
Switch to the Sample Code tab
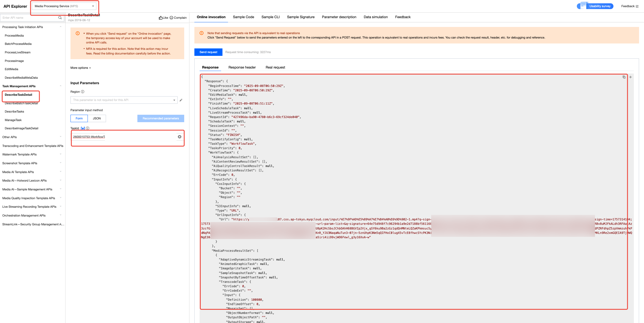(x=243, y=17)
